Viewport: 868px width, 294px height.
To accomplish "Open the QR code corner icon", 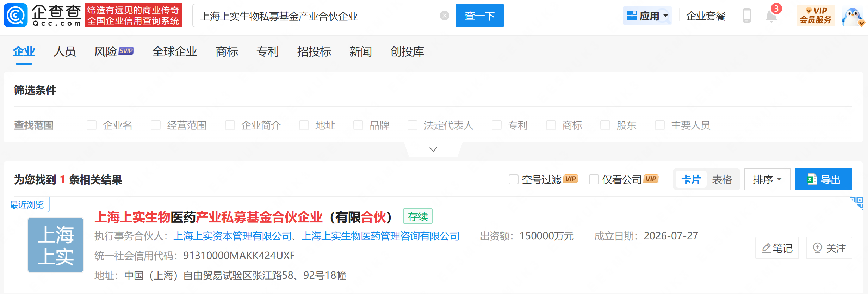I will [x=857, y=203].
